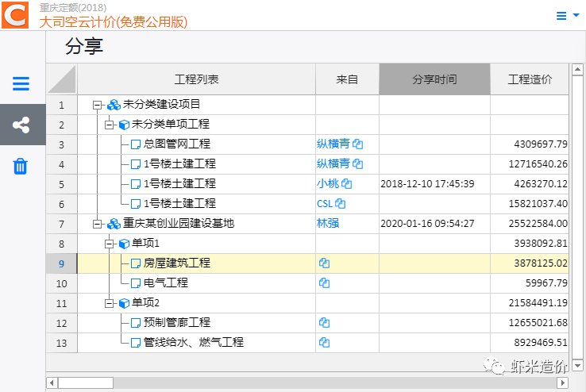Click the 未分类建设项目 project cubes icon
This screenshot has width=586, height=392.
(114, 105)
